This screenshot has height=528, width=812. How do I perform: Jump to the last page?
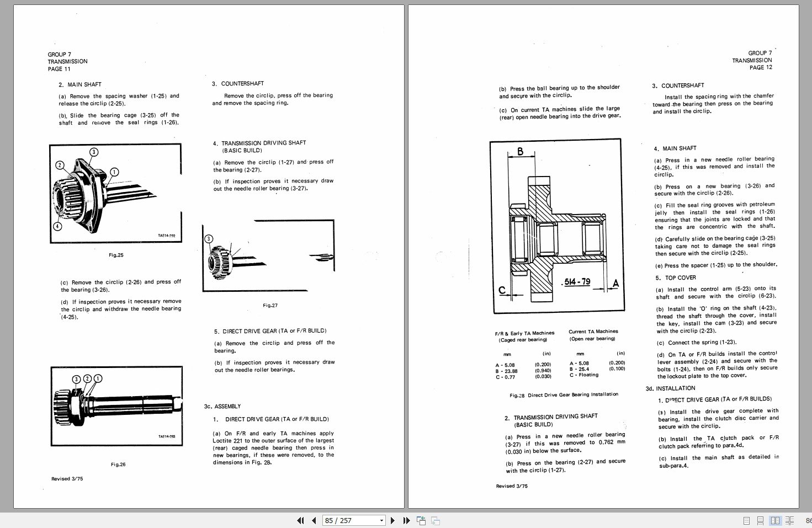(x=406, y=520)
